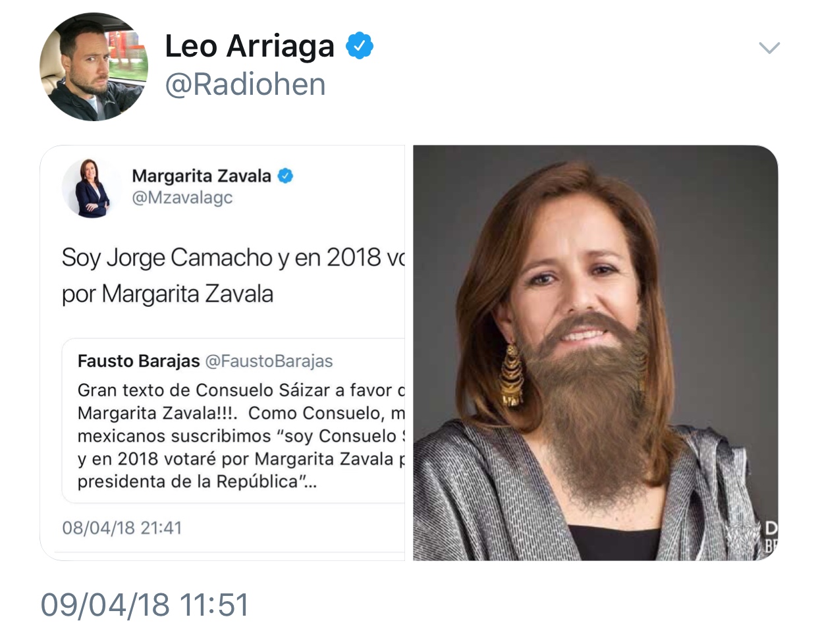
Task: Click the 09/04/18 11:51 tweet timestamp
Action: [x=145, y=604]
